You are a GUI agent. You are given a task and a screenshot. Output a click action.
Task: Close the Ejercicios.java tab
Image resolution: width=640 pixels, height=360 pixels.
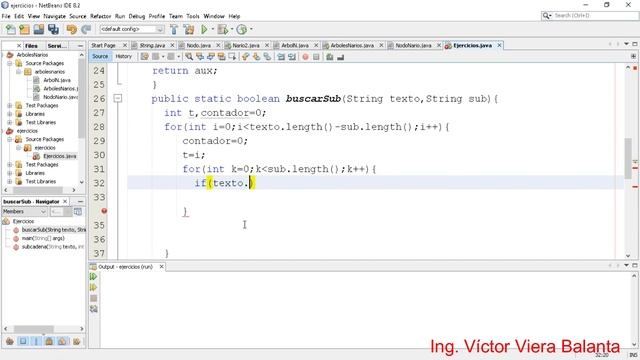(x=499, y=45)
